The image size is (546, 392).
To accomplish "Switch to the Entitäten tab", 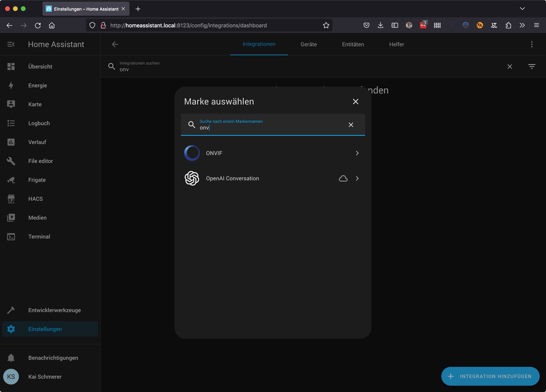I will tap(353, 44).
